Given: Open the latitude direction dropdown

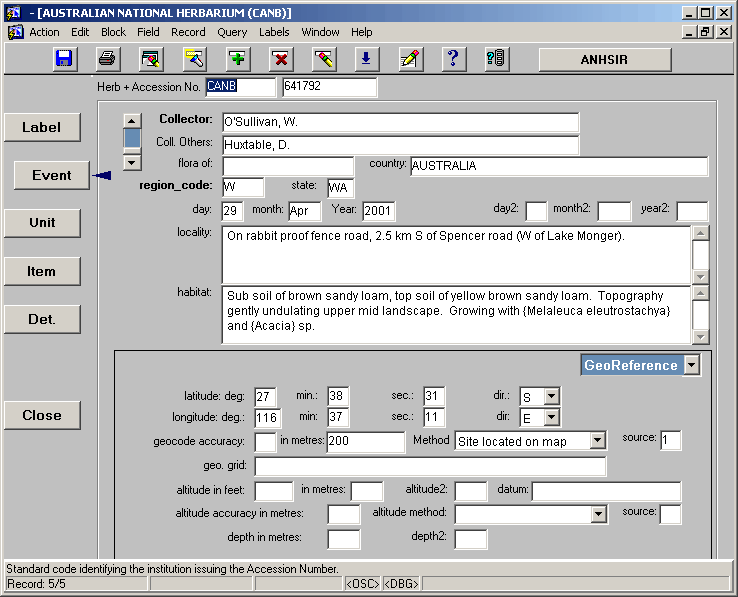Looking at the screenshot, I should coord(550,397).
